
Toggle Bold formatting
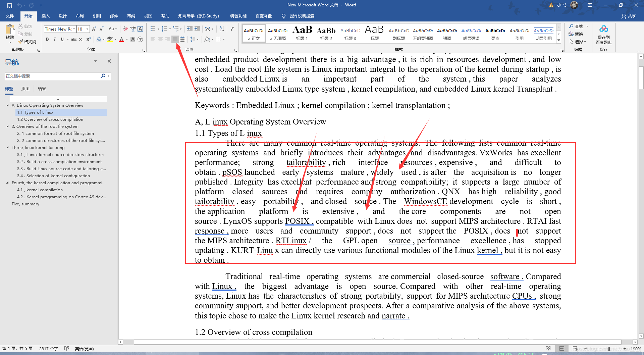47,39
